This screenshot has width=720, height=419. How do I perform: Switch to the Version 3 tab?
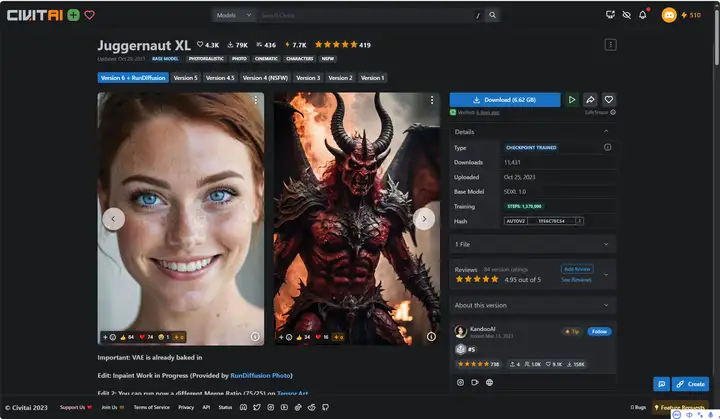click(x=308, y=78)
